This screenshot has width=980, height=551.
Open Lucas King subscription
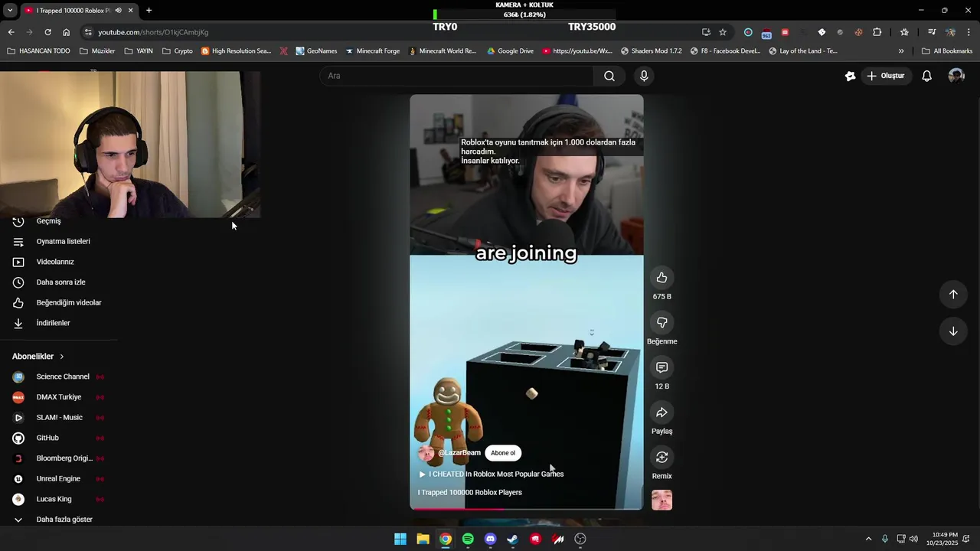pos(54,499)
